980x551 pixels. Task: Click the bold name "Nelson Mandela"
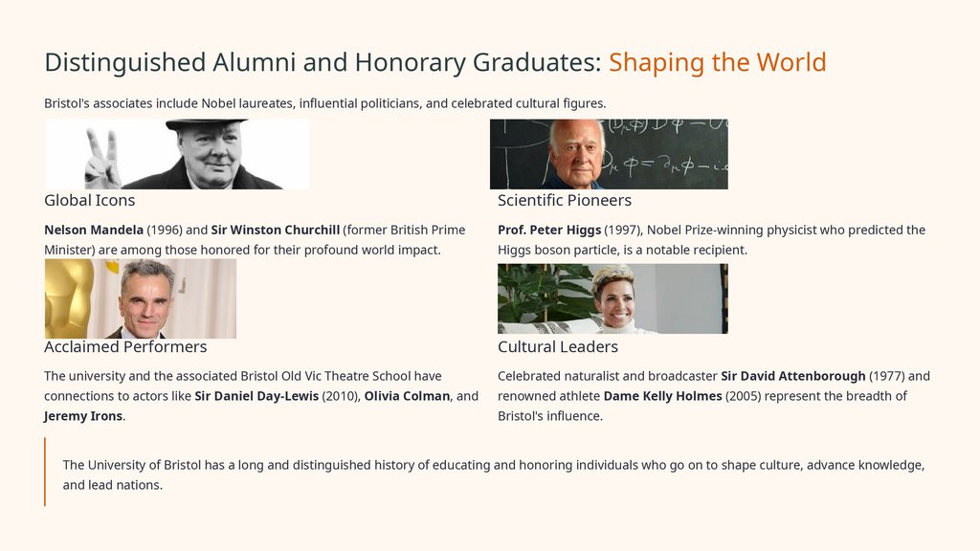click(x=94, y=231)
